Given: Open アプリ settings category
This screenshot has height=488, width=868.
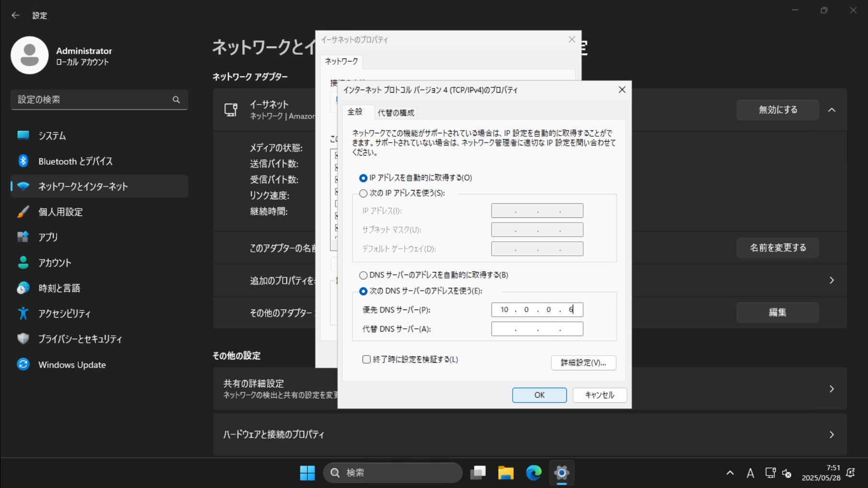Looking at the screenshot, I should [99, 237].
